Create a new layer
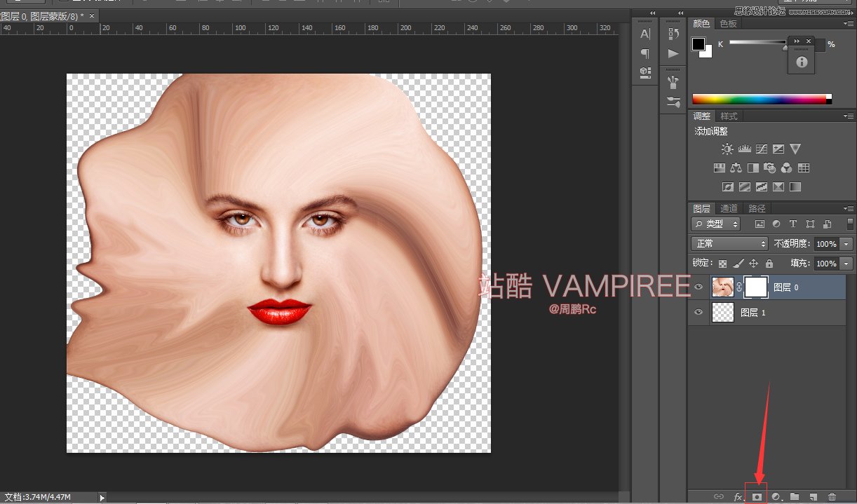Image resolution: width=857 pixels, height=504 pixels. (x=814, y=496)
